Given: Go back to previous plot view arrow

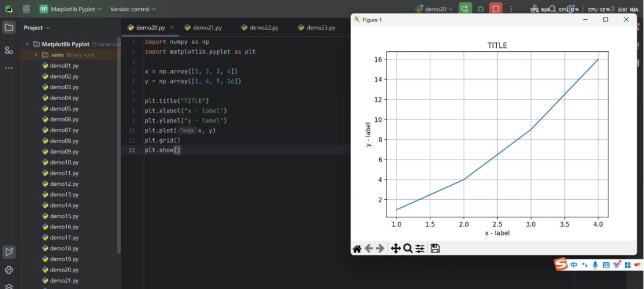Looking at the screenshot, I should 369,248.
